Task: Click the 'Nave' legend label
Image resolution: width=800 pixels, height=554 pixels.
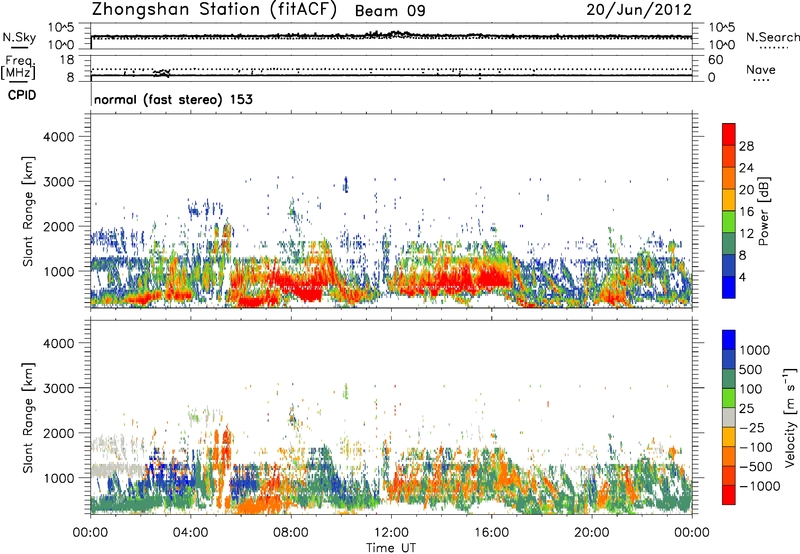Action: tap(761, 69)
